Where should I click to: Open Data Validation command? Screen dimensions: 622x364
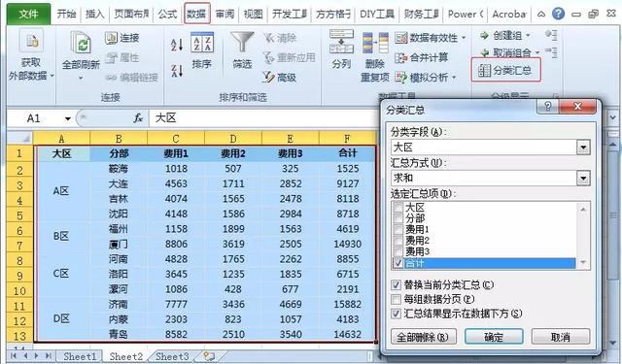427,38
